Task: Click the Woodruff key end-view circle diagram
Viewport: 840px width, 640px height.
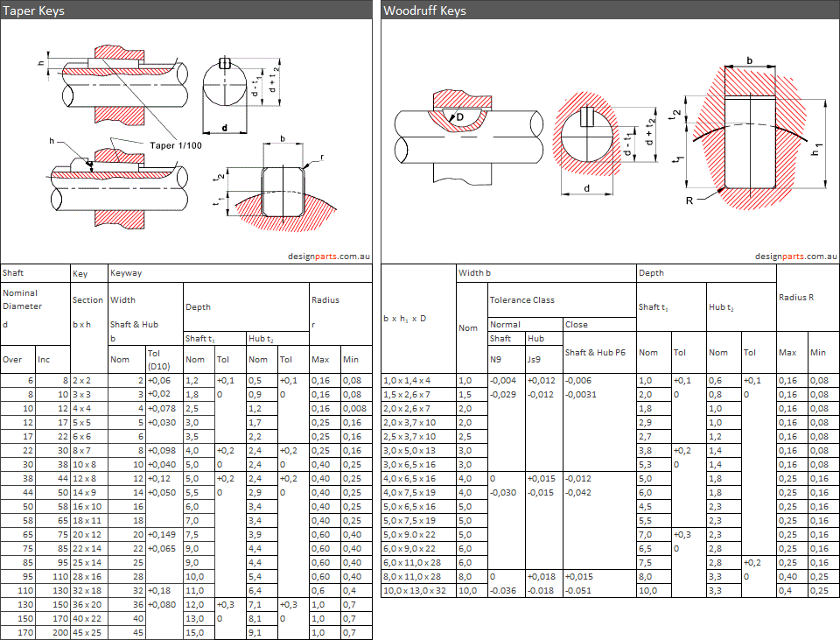Action: pyautogui.click(x=588, y=140)
